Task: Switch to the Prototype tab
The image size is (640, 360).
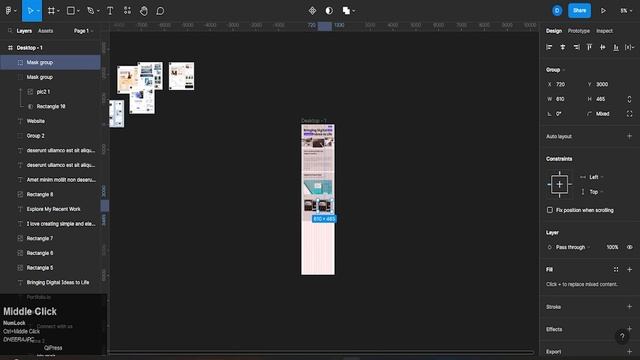Action: 578,31
